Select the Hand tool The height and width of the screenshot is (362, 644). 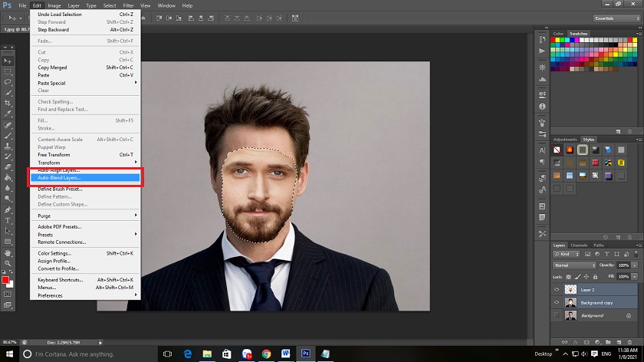coord(8,252)
